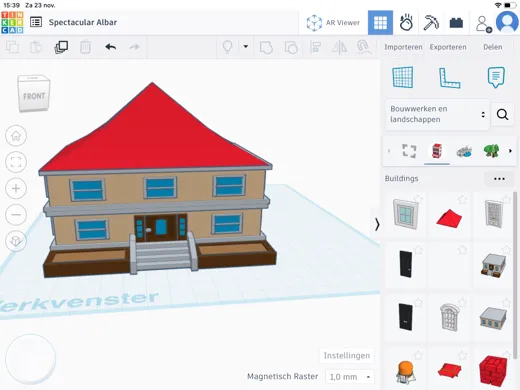Viewport: 520px width, 390px height.
Task: Show the next shape category with the right arrow
Action: coord(510,151)
